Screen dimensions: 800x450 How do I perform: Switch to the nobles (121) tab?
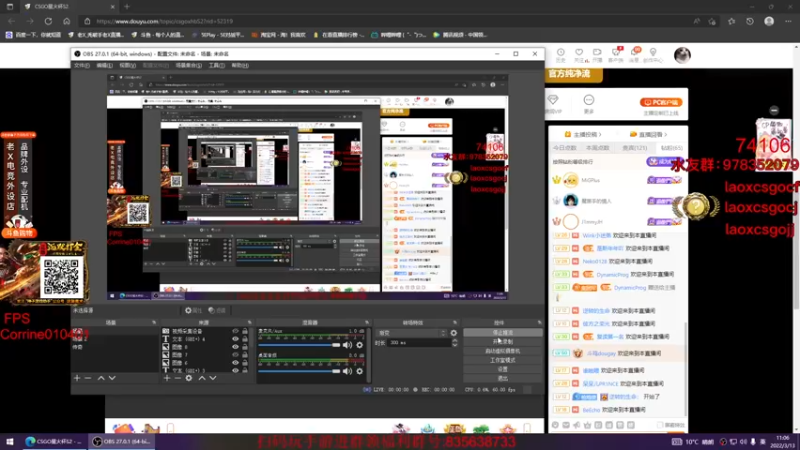coord(634,148)
